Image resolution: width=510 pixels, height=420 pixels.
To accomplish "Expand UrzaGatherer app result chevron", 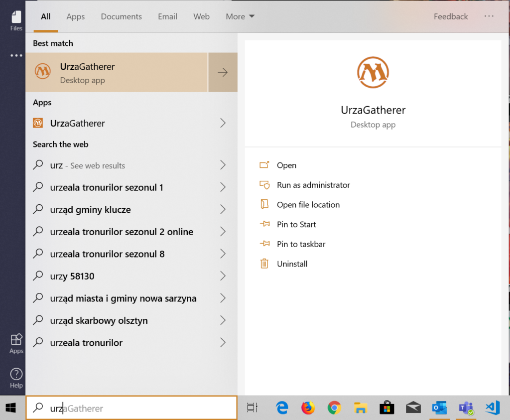I will pyautogui.click(x=223, y=123).
